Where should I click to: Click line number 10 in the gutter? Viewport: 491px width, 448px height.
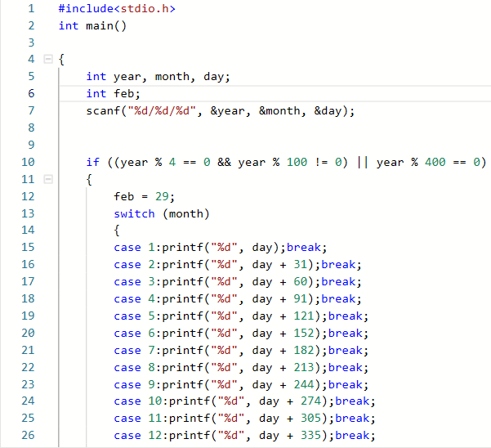click(x=28, y=162)
